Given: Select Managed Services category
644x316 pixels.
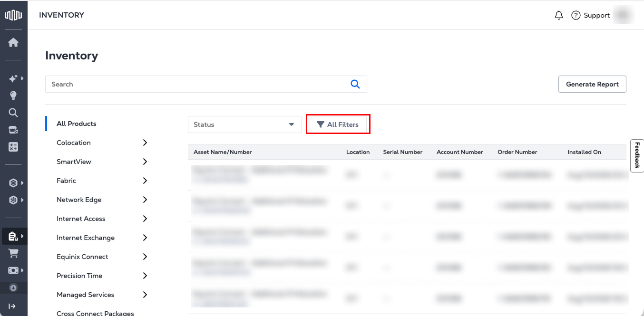Looking at the screenshot, I should tap(85, 295).
